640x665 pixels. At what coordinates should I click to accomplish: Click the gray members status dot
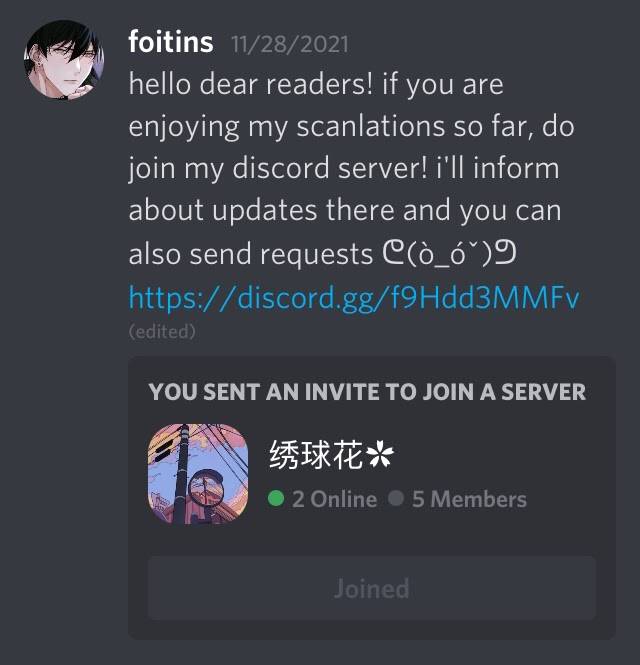pyautogui.click(x=396, y=498)
